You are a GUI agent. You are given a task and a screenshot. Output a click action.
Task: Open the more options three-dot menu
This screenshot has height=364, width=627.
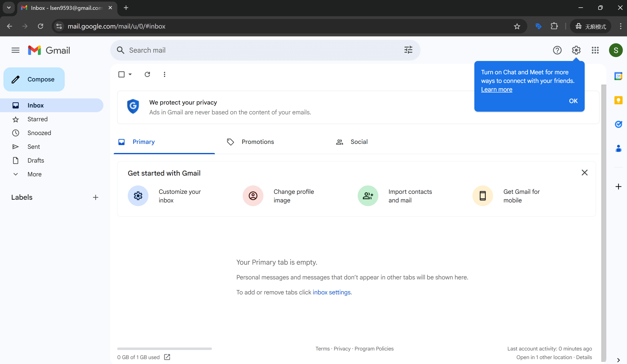point(164,74)
